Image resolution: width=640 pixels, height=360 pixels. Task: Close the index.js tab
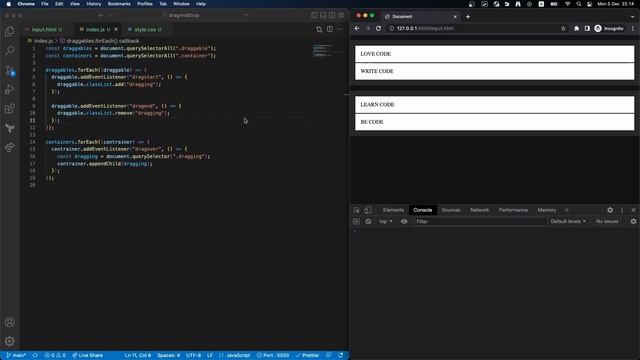pyautogui.click(x=116, y=29)
